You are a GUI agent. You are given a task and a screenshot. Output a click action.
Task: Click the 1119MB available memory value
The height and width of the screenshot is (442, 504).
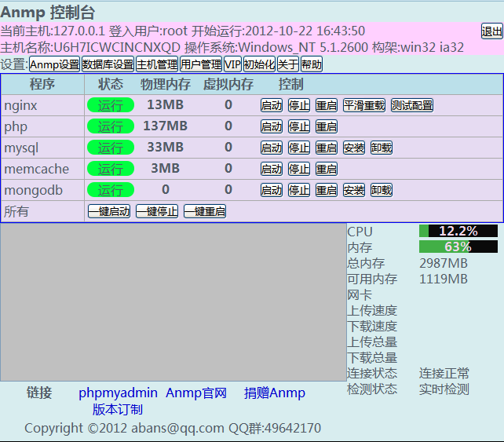click(444, 279)
